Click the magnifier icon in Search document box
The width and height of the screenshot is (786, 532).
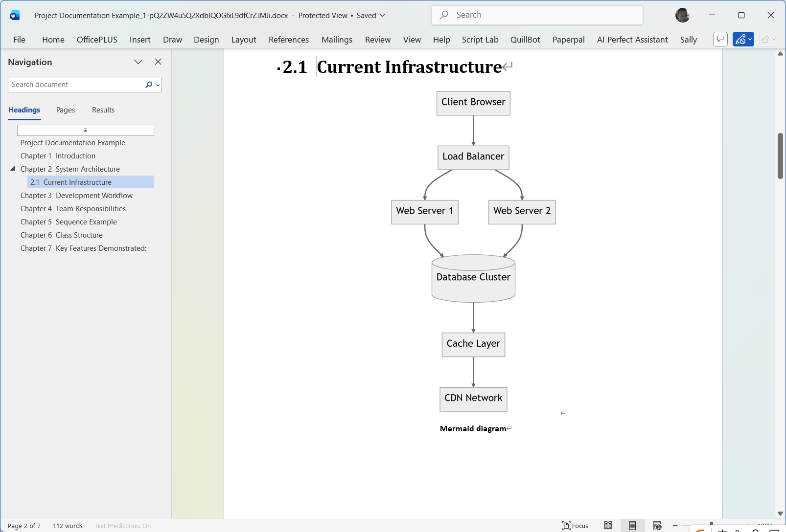pos(149,85)
